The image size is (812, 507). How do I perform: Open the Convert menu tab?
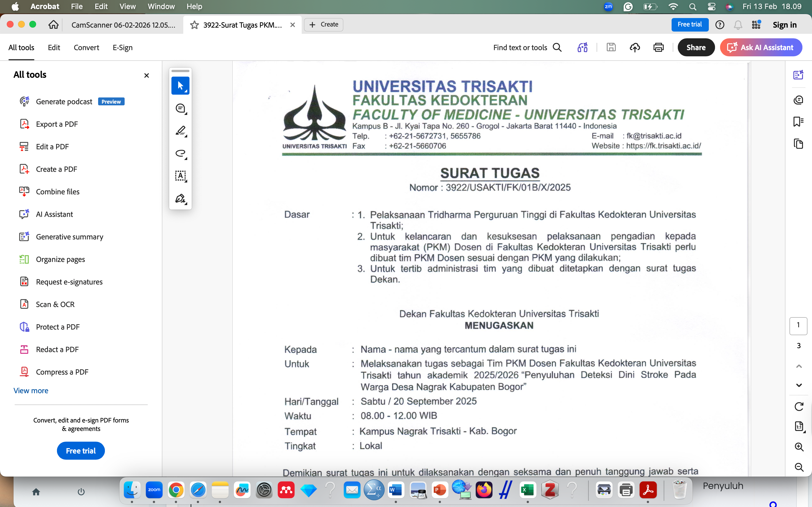86,48
